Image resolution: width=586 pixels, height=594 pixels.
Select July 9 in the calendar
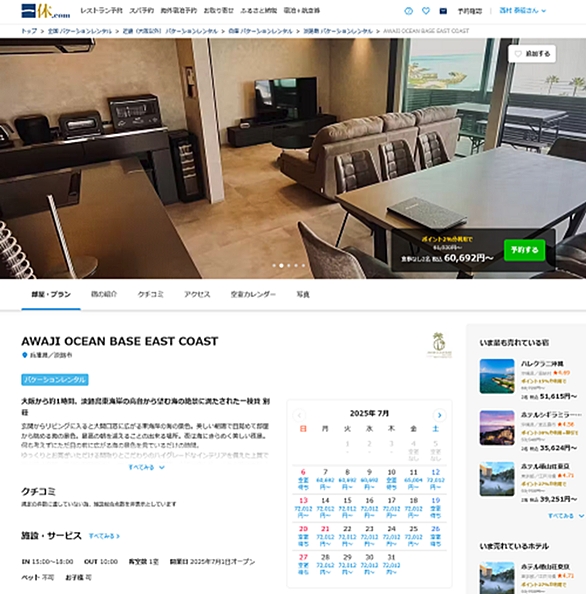[x=369, y=480]
